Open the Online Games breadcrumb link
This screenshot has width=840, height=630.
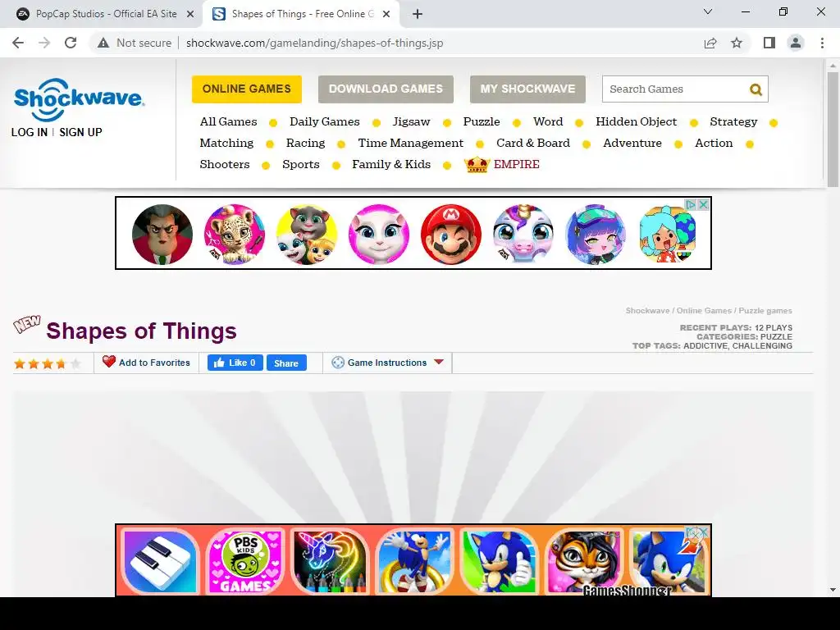pos(703,311)
